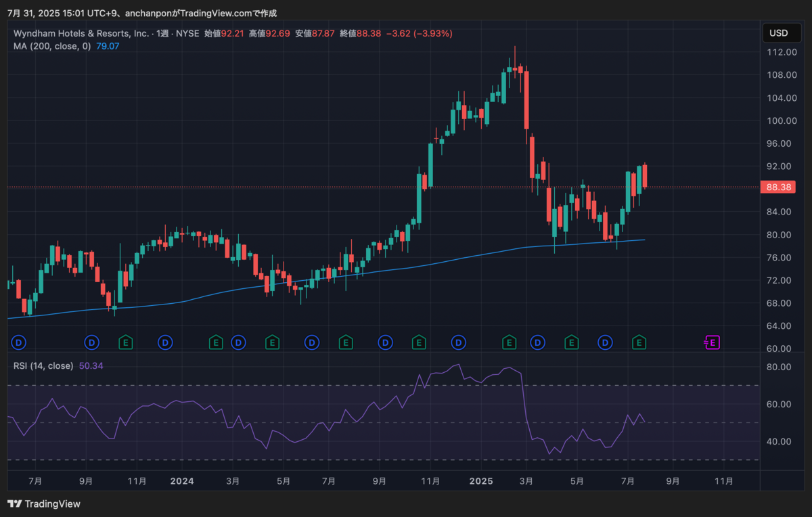Open the late April 2025 earnings E marker
This screenshot has height=517, width=812.
(572, 342)
